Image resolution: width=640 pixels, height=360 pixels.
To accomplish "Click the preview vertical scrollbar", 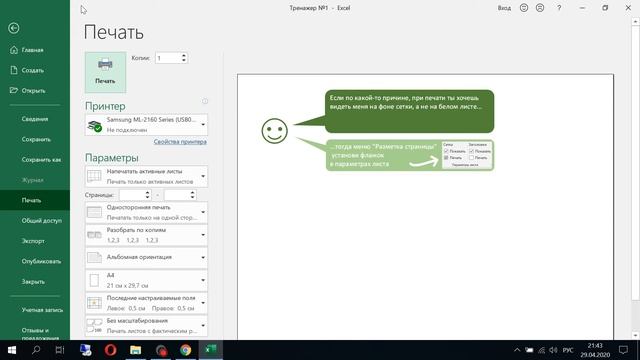I will 636,178.
